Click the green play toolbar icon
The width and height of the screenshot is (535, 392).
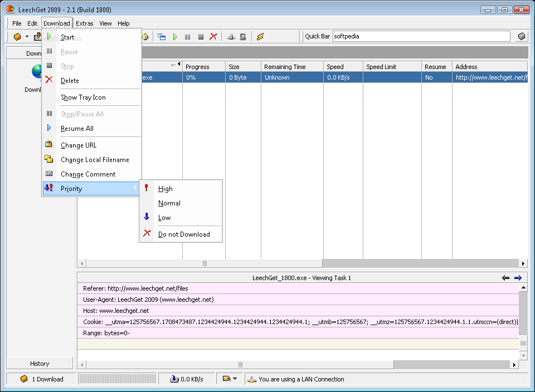[175, 37]
